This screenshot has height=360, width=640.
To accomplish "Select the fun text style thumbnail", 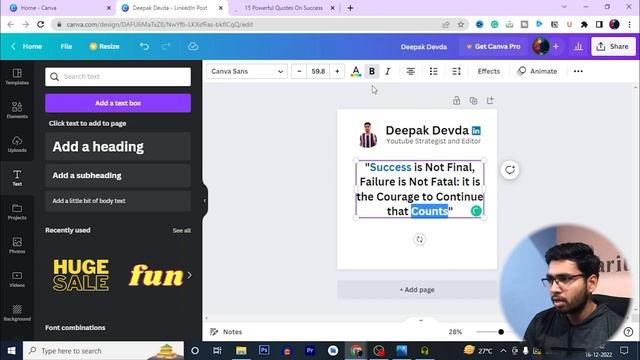I will [x=156, y=276].
